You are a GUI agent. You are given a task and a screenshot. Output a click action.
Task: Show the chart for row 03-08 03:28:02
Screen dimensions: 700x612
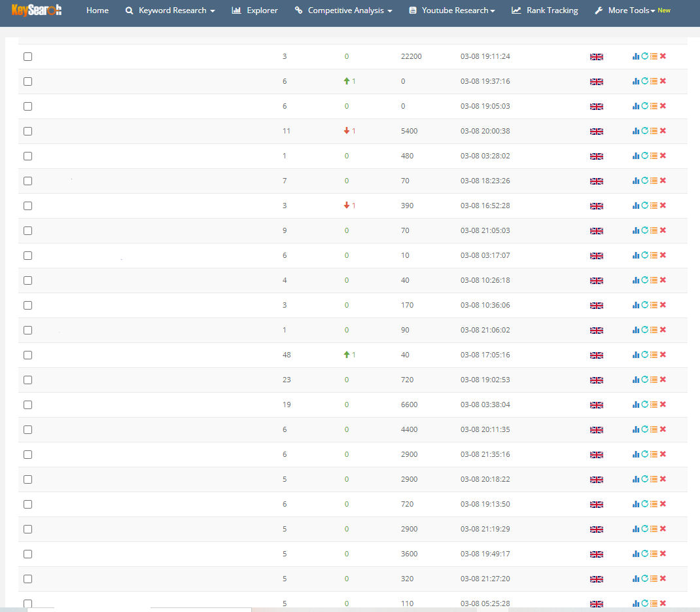(636, 156)
